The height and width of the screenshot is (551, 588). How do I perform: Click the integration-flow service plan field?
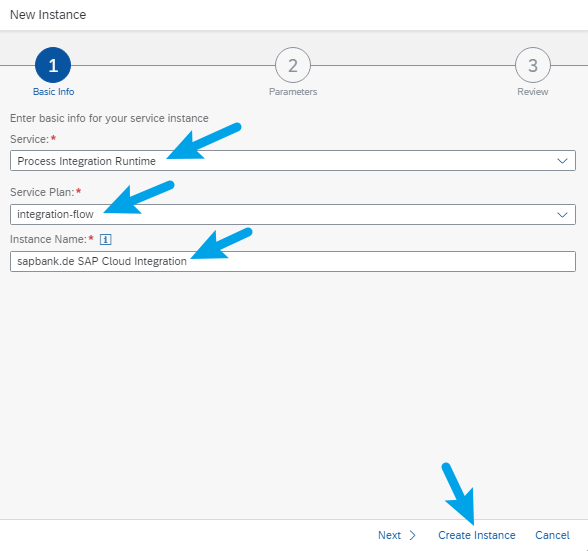click(293, 215)
